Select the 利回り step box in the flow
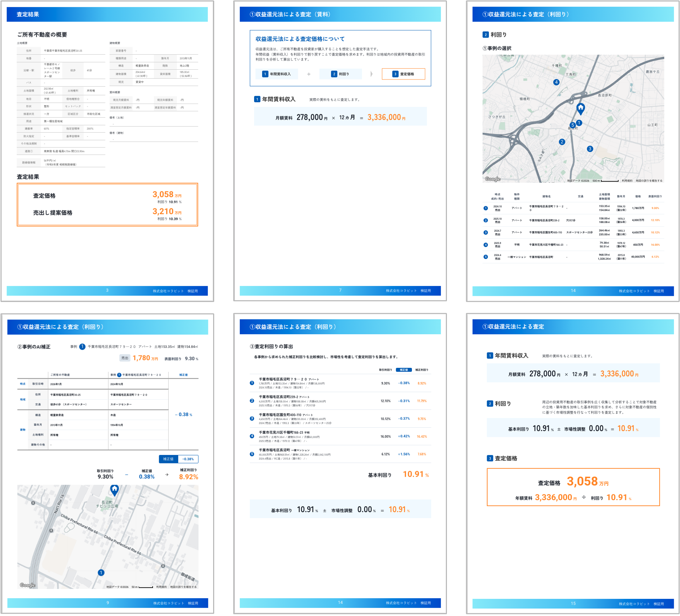The width and height of the screenshot is (680, 616). [x=340, y=74]
